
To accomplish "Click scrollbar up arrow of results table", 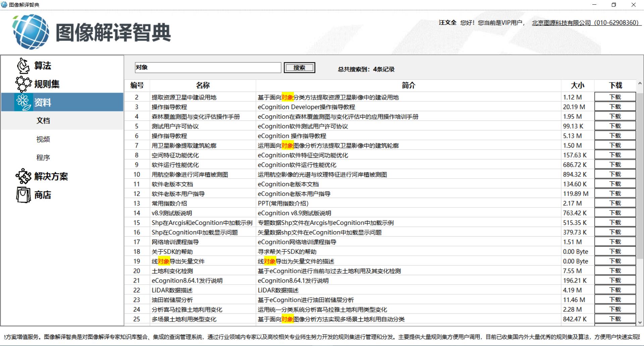I will 640,83.
